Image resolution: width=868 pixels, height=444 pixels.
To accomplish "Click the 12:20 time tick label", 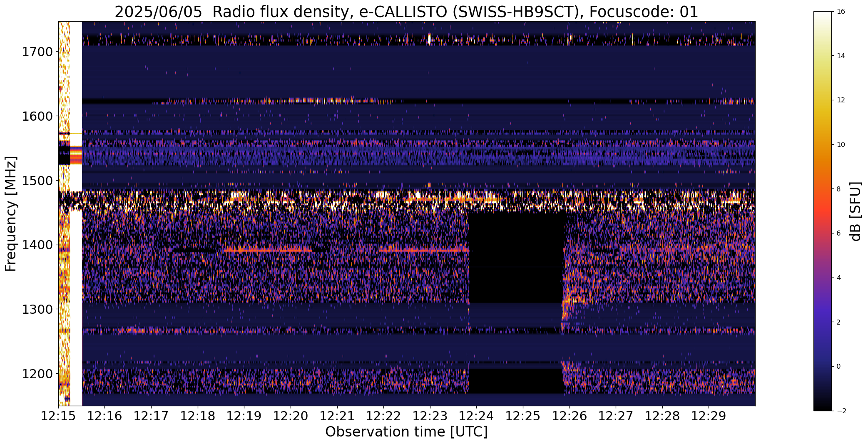I will pos(291,416).
